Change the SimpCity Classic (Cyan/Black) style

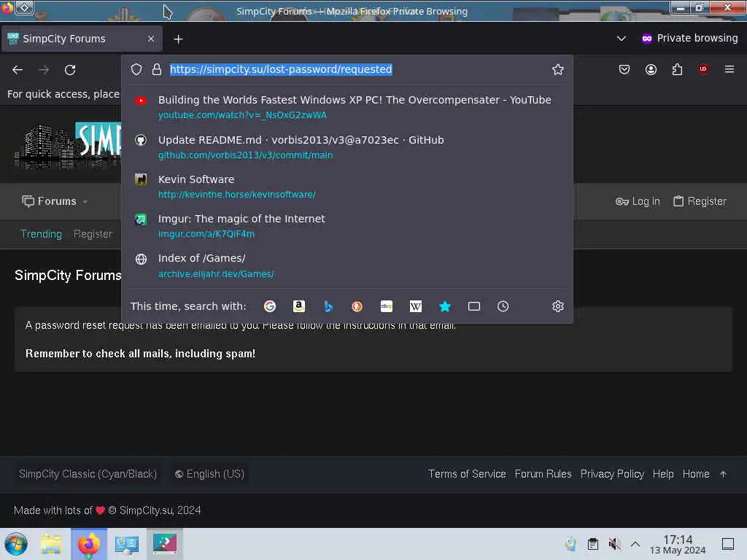coord(88,474)
